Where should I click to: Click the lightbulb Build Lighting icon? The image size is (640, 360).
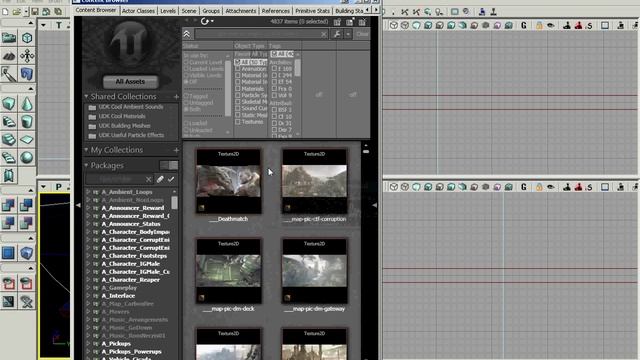tap(439, 12)
